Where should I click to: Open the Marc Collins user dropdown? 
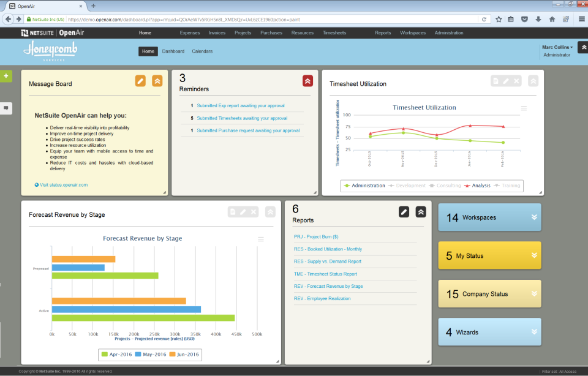557,47
